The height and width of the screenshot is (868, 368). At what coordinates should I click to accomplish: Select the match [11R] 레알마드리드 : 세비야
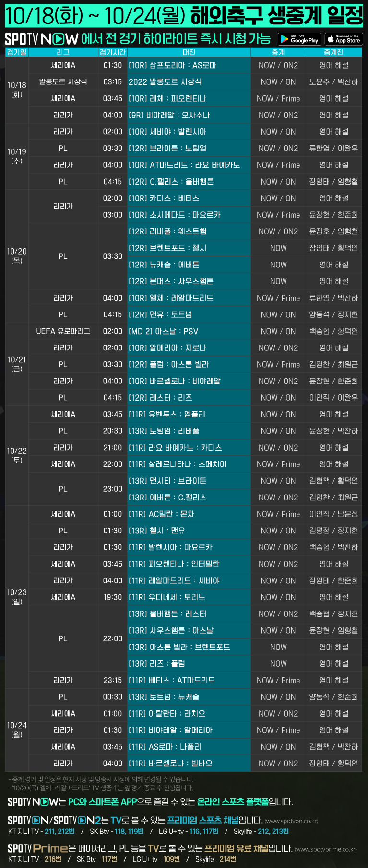tap(189, 580)
